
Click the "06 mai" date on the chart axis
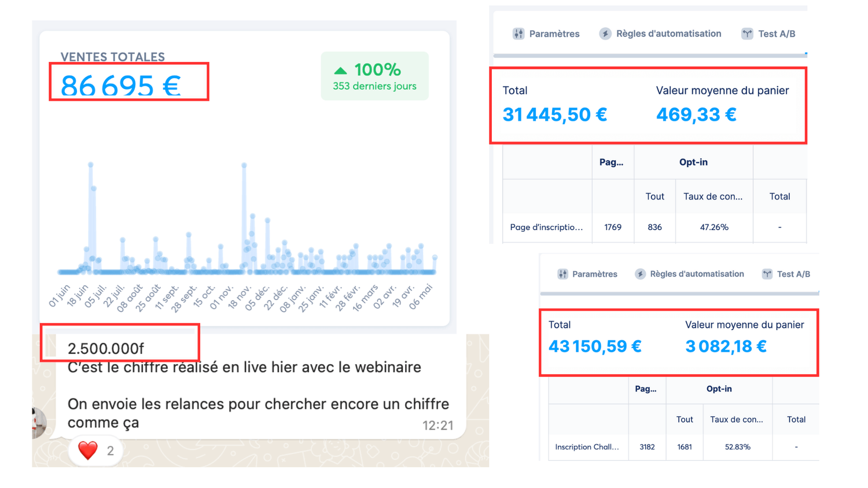click(421, 297)
